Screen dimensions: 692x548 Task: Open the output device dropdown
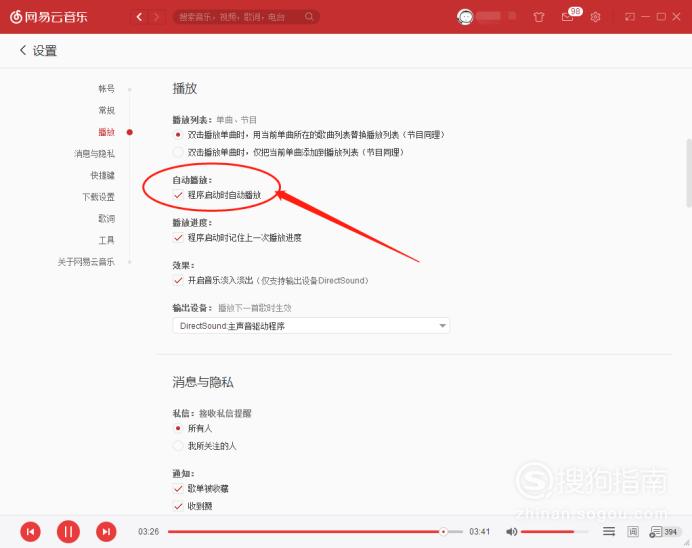311,326
